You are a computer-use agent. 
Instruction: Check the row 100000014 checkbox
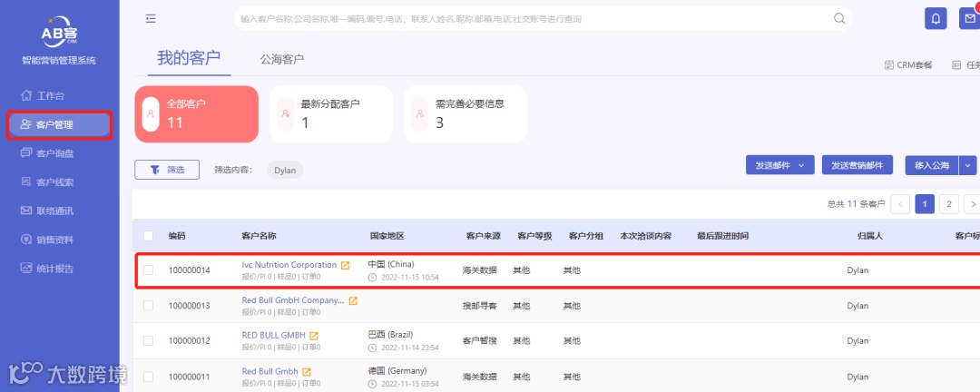(x=148, y=270)
